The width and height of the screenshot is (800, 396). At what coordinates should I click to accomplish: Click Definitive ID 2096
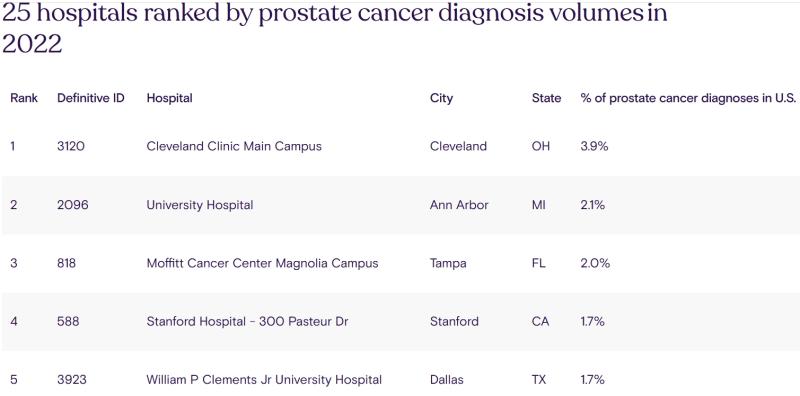coord(72,205)
